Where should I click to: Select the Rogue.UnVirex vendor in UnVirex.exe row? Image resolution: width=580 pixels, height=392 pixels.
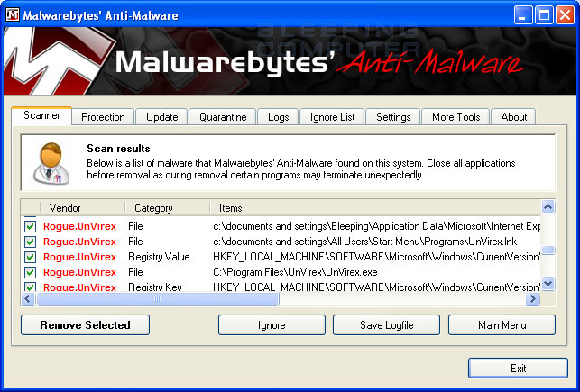pyautogui.click(x=79, y=272)
